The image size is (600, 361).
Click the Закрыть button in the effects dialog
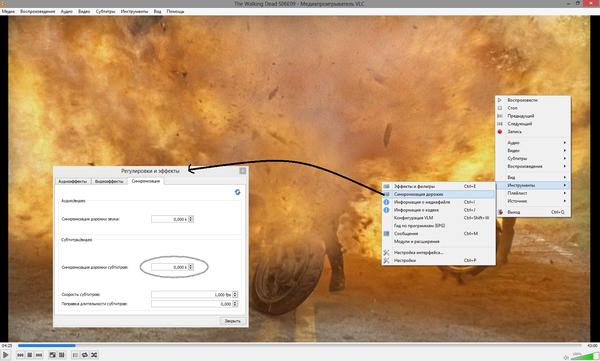233,321
